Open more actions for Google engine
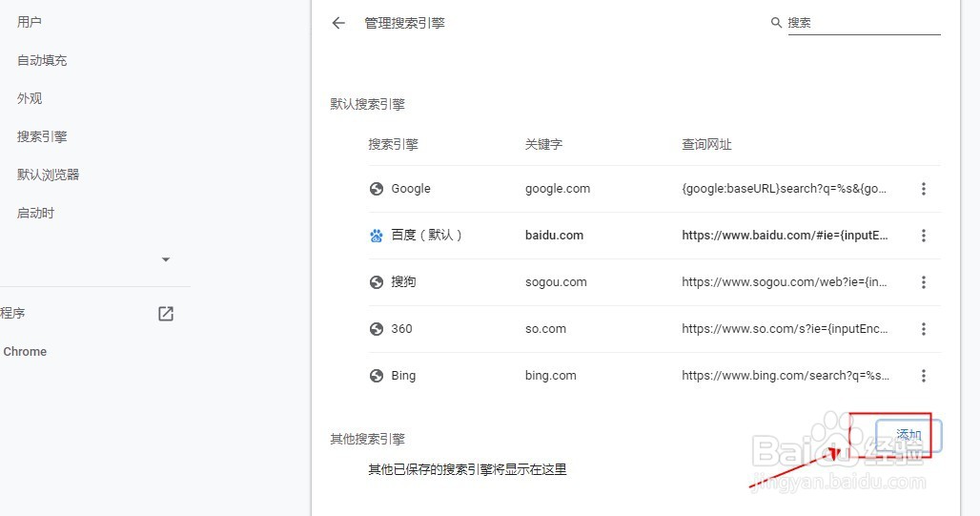980x516 pixels. point(923,189)
